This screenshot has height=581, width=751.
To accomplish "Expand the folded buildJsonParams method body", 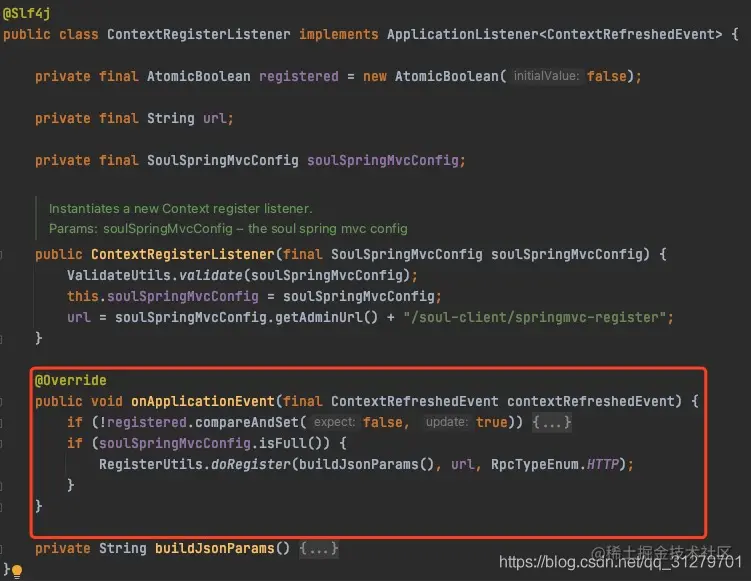I will [x=319, y=548].
